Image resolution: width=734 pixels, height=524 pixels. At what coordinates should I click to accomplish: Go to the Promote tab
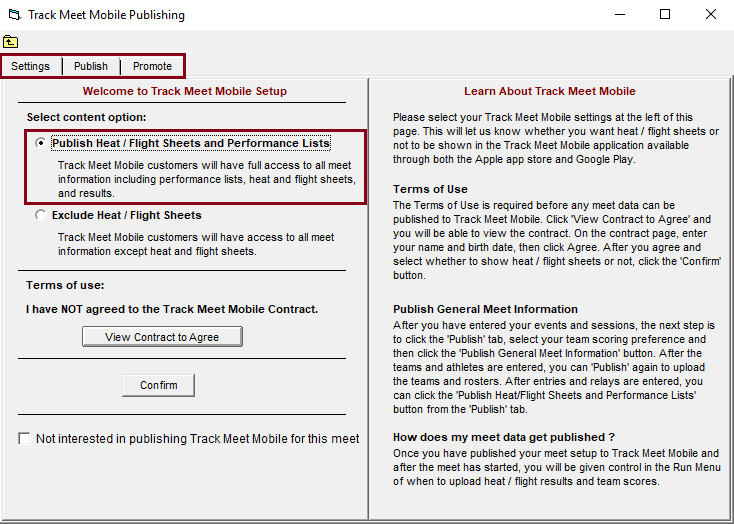pos(152,66)
